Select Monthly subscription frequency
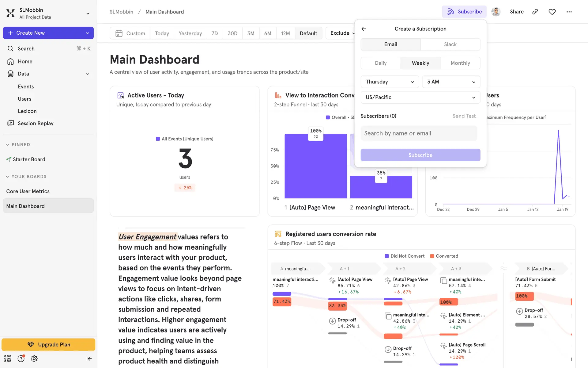The width and height of the screenshot is (588, 368). (460, 63)
